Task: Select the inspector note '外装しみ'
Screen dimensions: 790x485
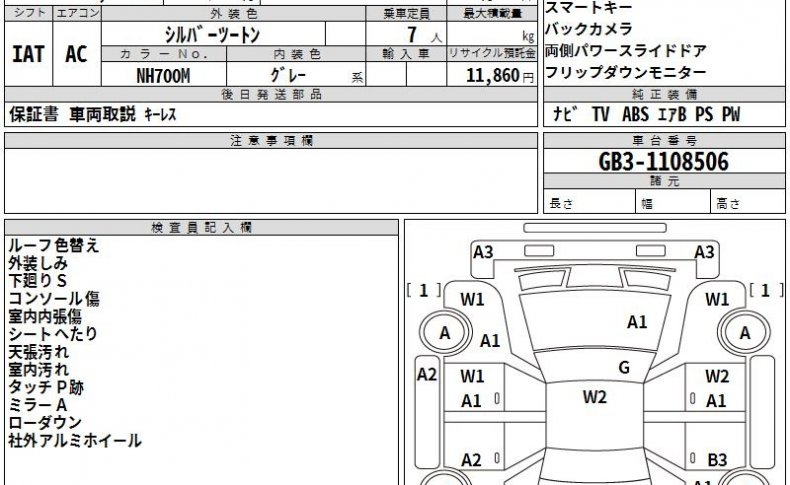Action: tap(38, 263)
